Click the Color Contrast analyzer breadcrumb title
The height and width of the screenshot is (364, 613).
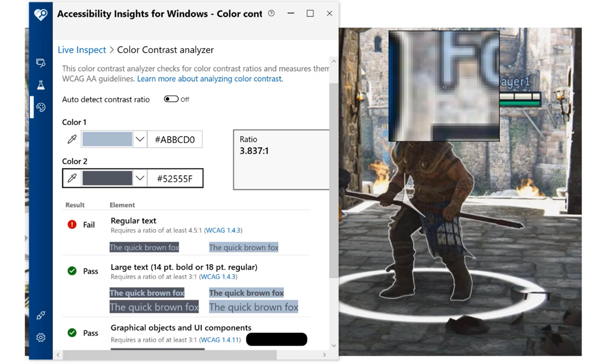165,50
